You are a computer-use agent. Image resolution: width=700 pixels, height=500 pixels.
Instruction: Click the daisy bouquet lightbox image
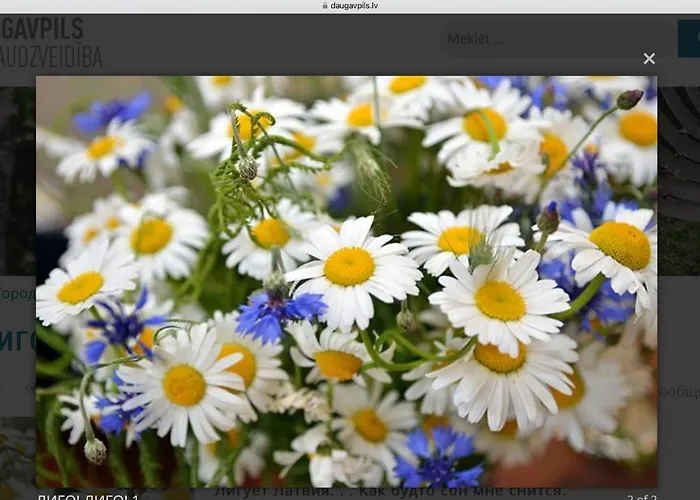click(x=346, y=281)
